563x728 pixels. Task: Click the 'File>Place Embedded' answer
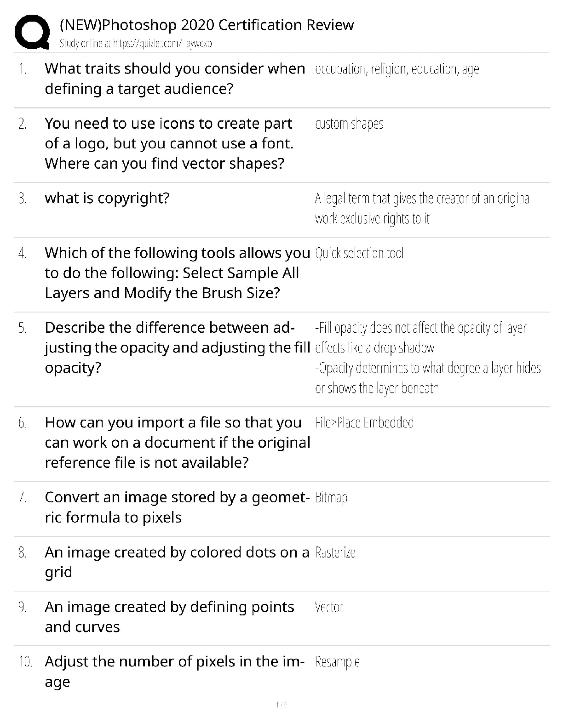[x=364, y=423]
